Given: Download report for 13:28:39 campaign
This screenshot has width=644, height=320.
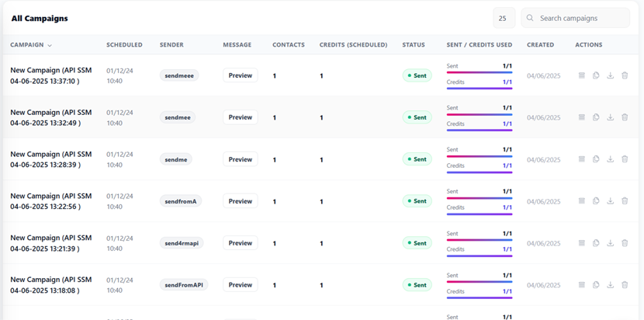Looking at the screenshot, I should point(611,158).
